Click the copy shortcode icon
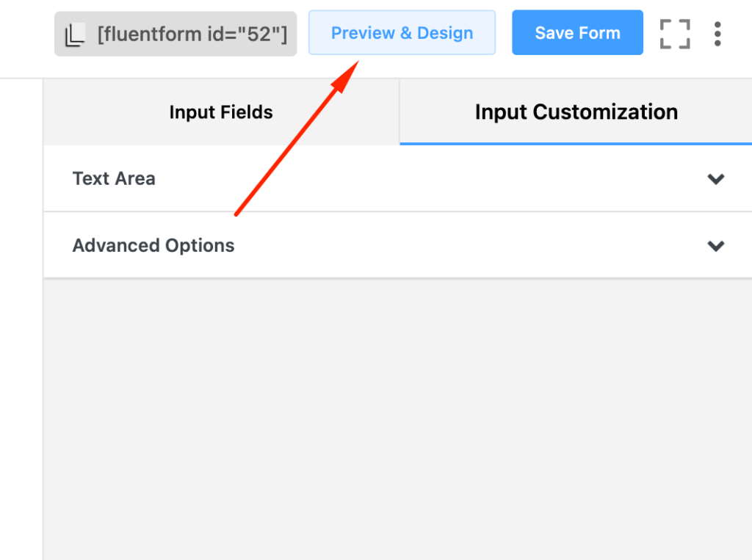This screenshot has height=560, width=752. 75,35
